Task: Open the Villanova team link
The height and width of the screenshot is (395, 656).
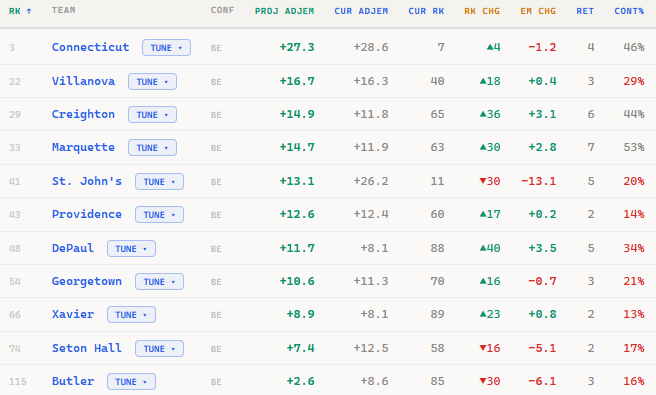Action: tap(83, 81)
